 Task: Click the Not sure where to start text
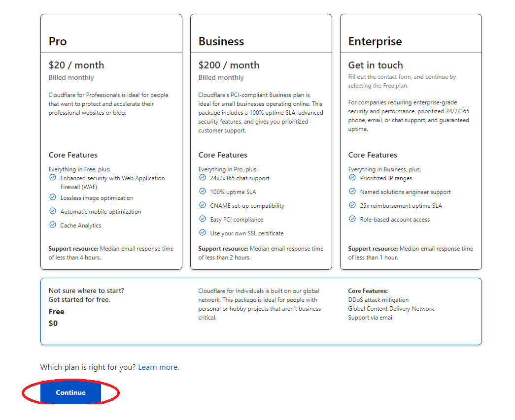tap(86, 291)
